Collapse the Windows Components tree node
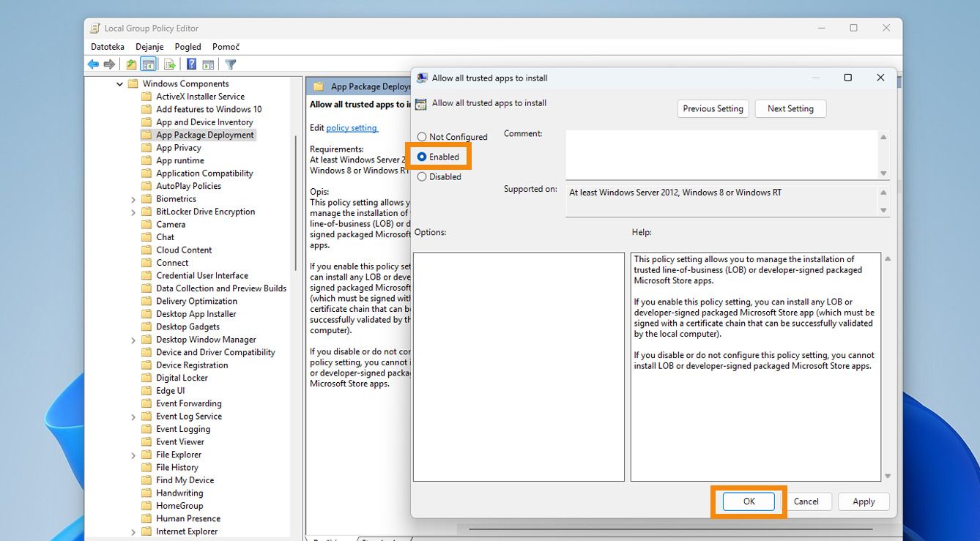Screen dimensions: 980x541 coord(120,84)
